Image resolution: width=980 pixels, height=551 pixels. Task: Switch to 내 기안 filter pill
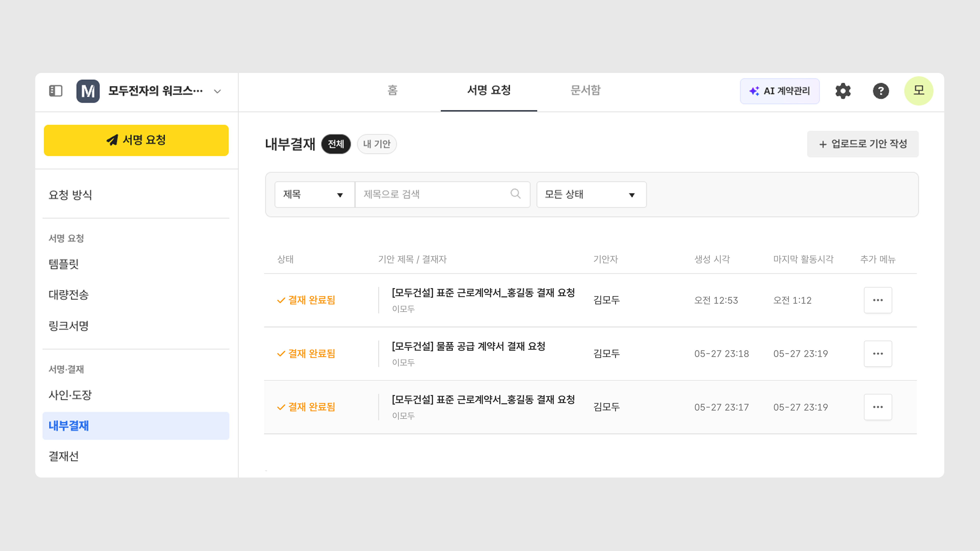[377, 144]
